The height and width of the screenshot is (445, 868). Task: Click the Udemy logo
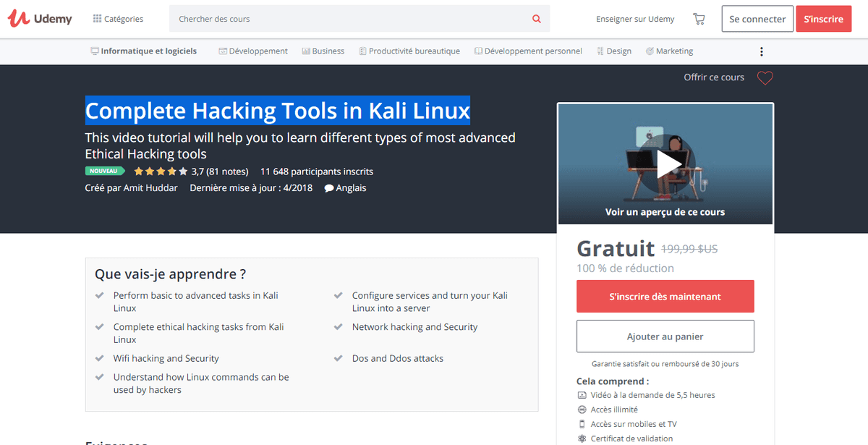coord(40,19)
